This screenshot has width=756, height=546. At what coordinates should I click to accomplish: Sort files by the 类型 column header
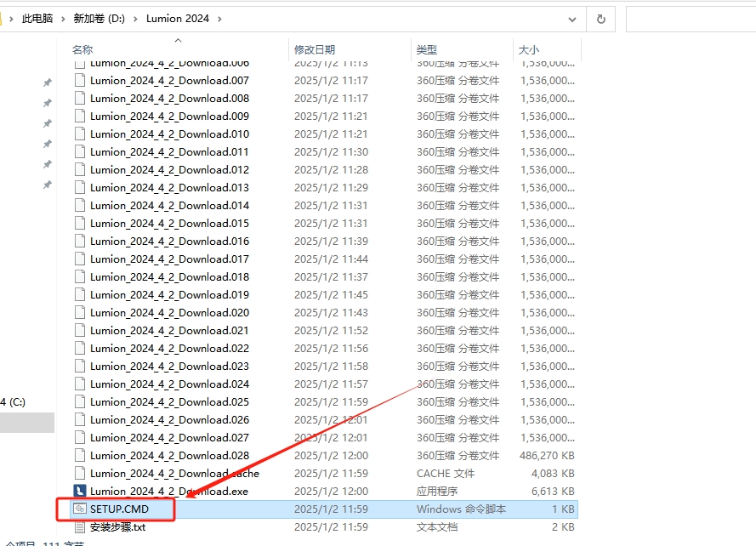click(x=427, y=49)
